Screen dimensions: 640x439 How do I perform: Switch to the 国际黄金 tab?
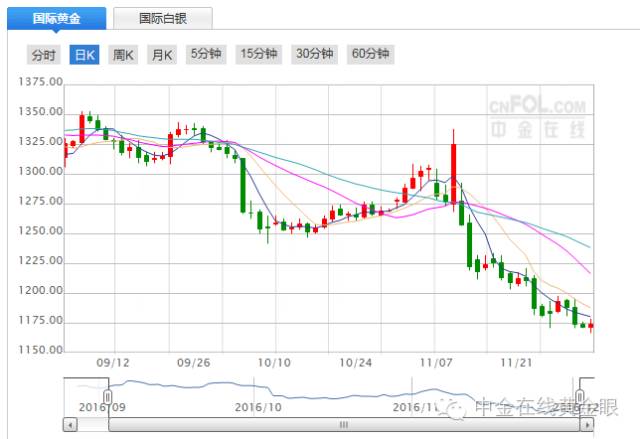pyautogui.click(x=58, y=18)
